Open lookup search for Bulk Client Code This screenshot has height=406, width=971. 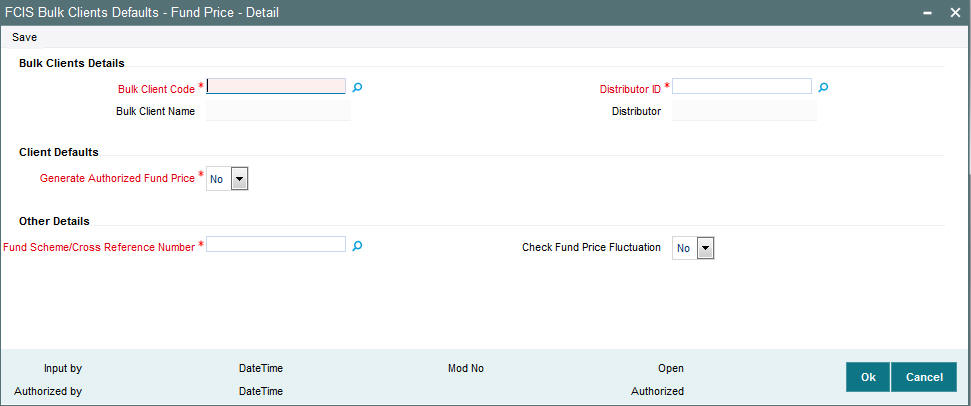[357, 88]
